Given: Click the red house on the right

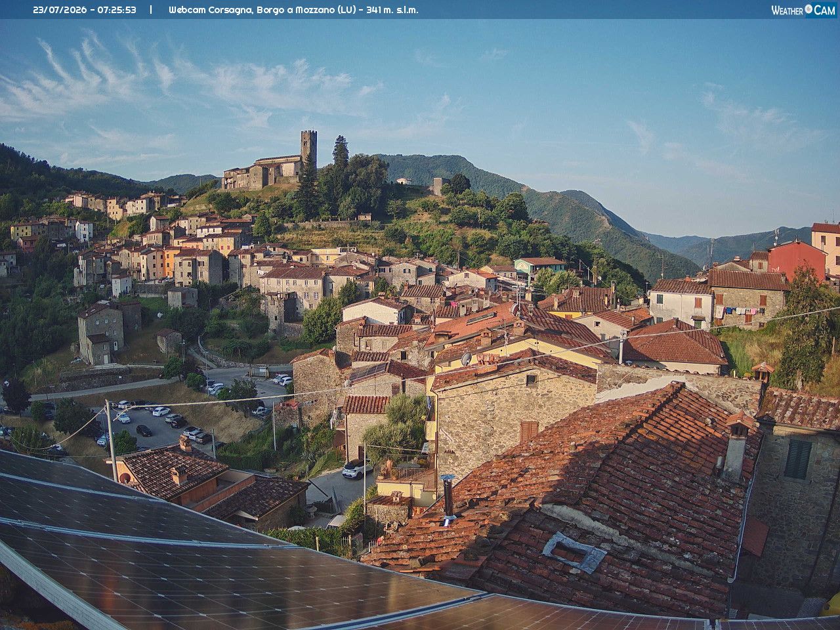Looking at the screenshot, I should pyautogui.click(x=797, y=259).
